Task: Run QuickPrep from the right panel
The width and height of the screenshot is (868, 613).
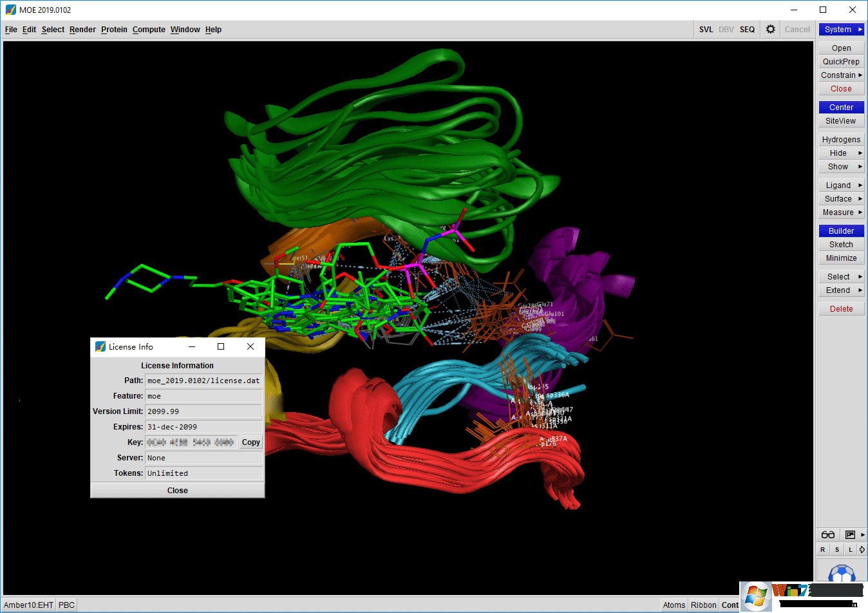Action: [x=841, y=61]
